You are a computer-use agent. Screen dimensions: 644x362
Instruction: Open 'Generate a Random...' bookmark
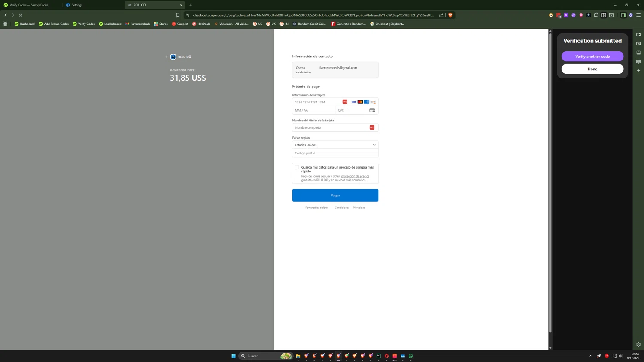[x=348, y=24]
